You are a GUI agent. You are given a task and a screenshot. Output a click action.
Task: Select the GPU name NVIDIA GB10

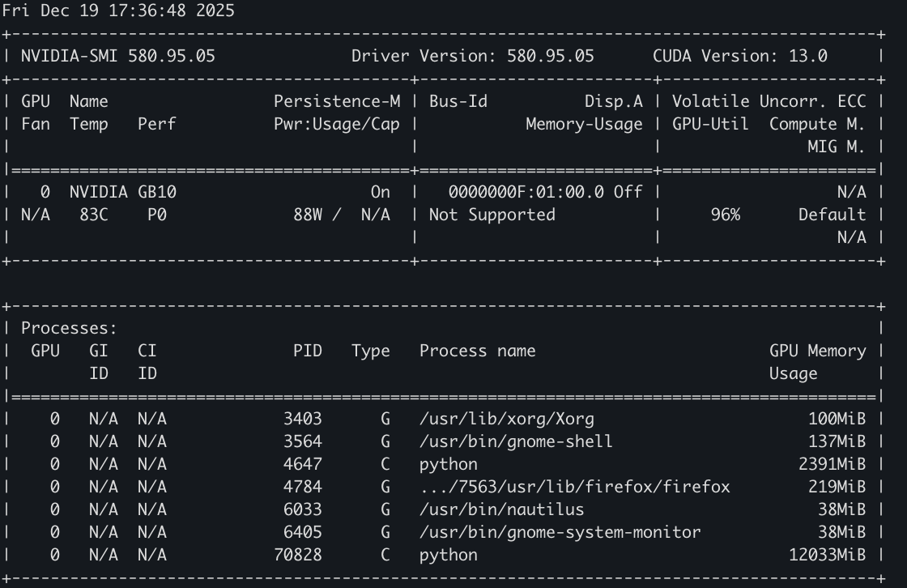123,192
